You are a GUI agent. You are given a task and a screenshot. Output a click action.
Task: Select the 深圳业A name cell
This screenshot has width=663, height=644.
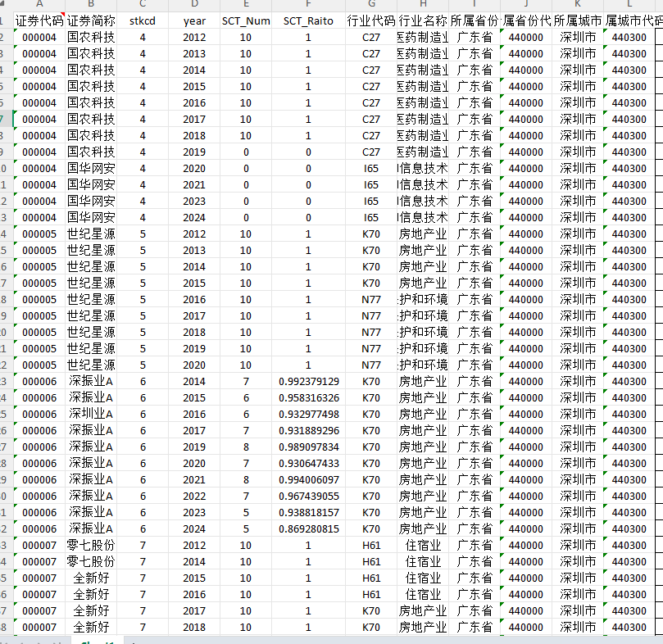coord(90,414)
